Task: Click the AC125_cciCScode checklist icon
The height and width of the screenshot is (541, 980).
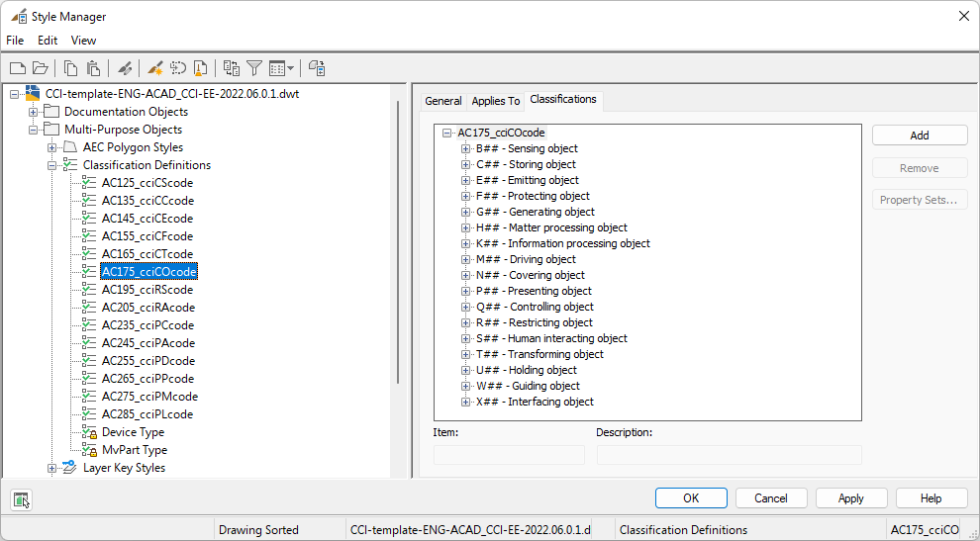Action: tap(89, 183)
